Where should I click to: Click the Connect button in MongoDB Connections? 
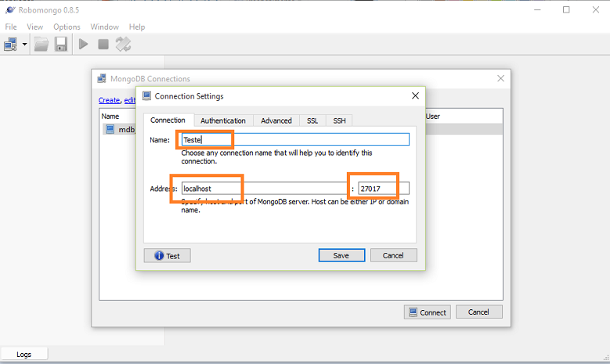click(x=427, y=312)
